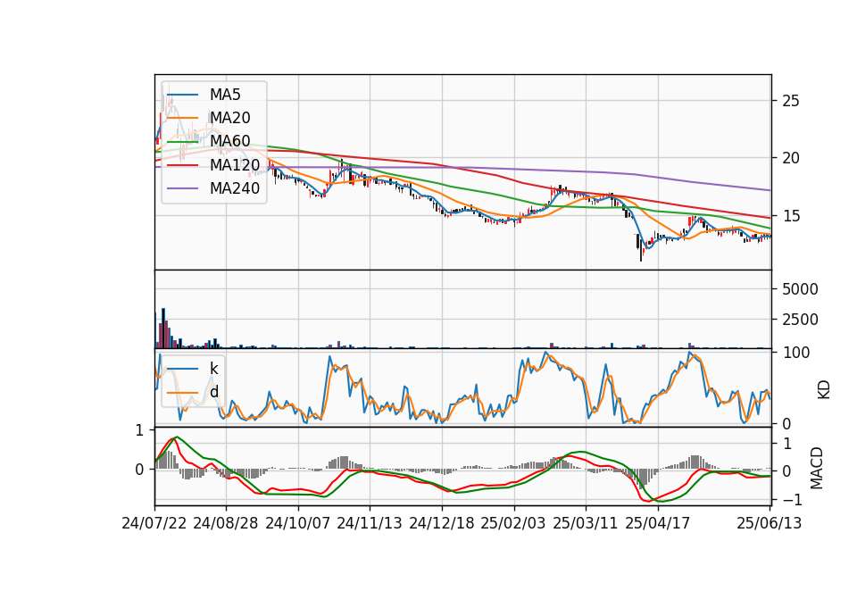Click the MA20 legend label
Screen dimensions: 857x616
pos(229,118)
